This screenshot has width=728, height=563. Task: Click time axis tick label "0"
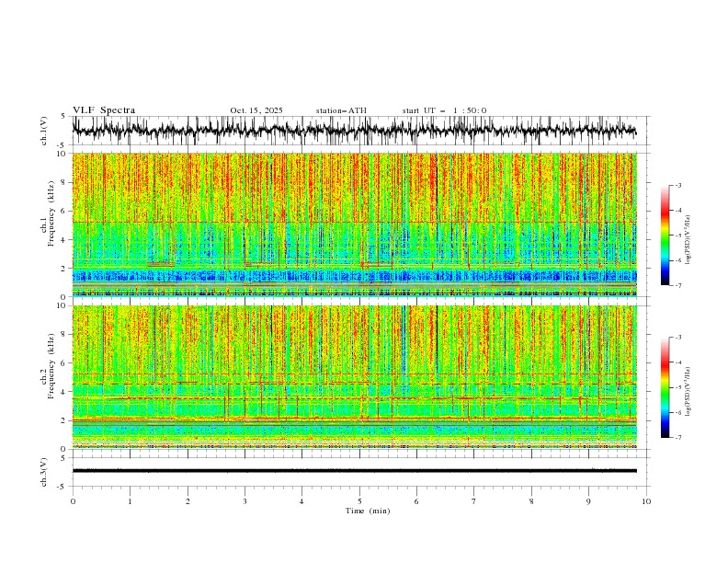(73, 501)
